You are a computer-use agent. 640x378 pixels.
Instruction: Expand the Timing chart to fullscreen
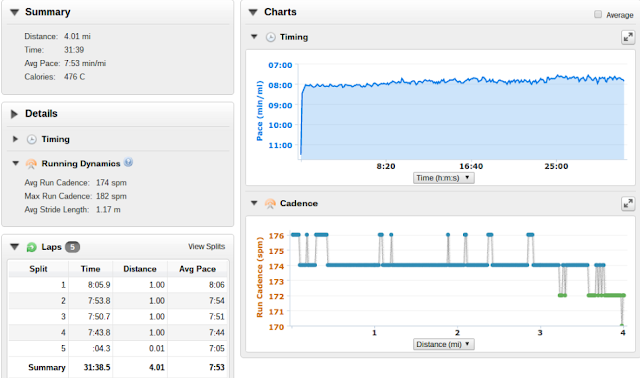[628, 38]
